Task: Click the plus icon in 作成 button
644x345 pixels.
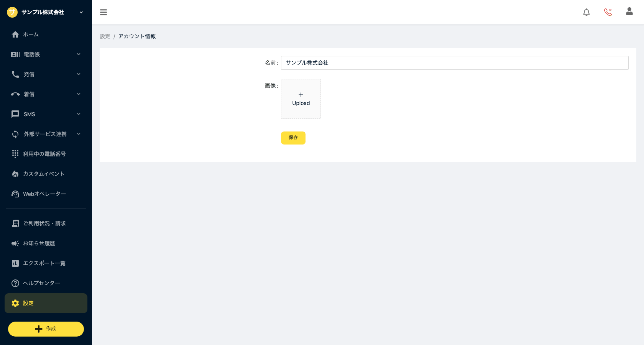Action: [39, 329]
